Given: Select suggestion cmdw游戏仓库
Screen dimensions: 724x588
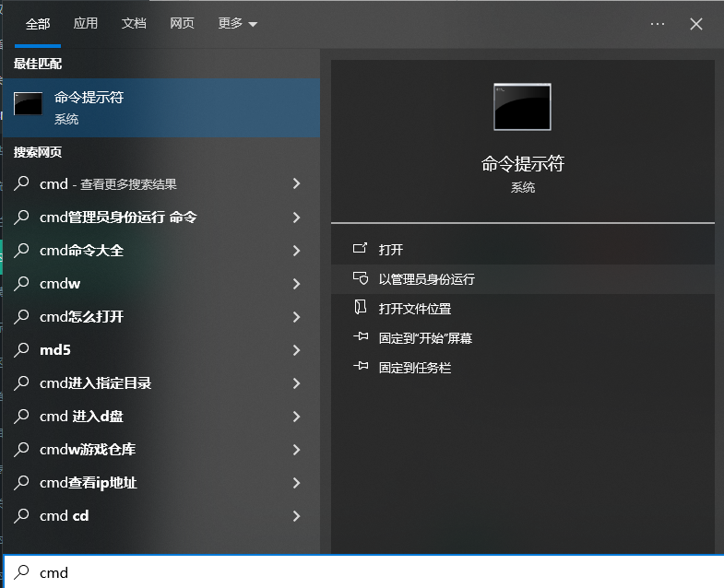Looking at the screenshot, I should [161, 450].
